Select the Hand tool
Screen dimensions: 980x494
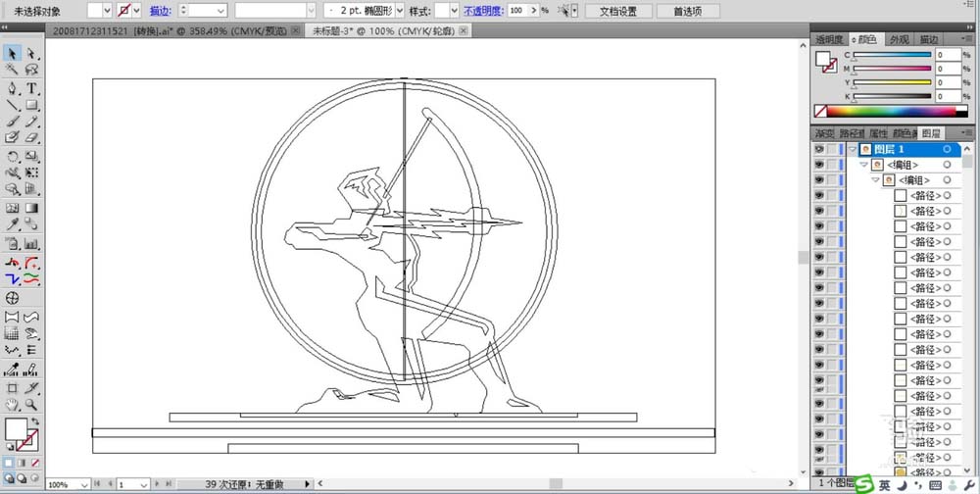point(12,405)
